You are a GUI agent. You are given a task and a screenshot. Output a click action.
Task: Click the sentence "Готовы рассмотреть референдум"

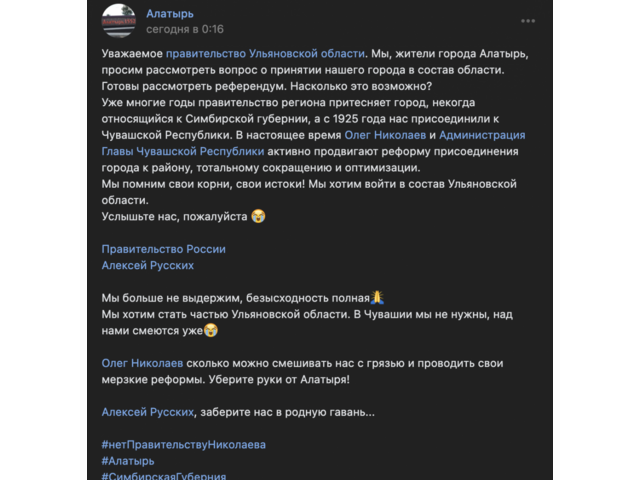tap(200, 86)
